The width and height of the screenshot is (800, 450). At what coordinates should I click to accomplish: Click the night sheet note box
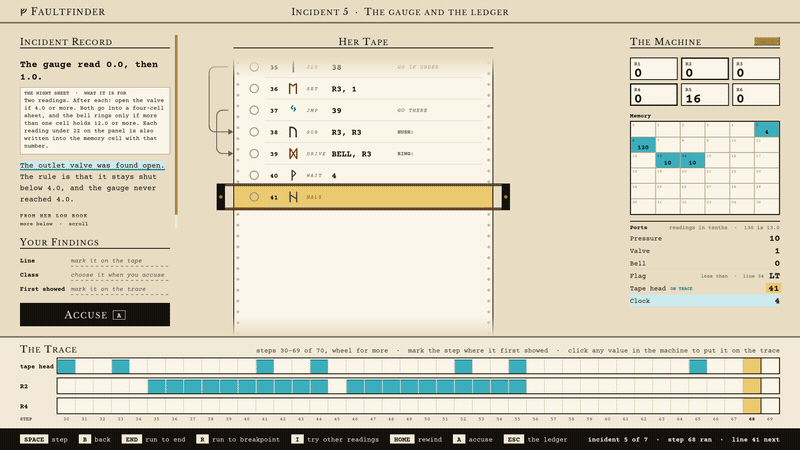[x=95, y=120]
